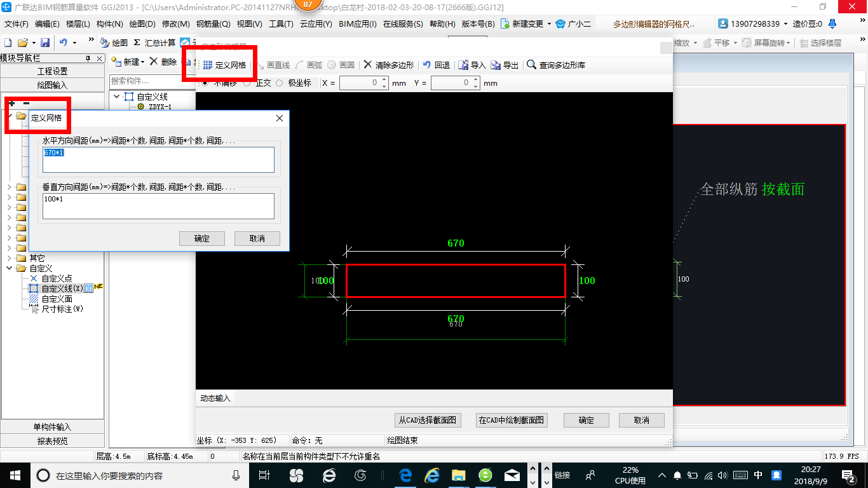Open the account dropdown next to phone number
Viewport: 868px width, 488px height.
pyautogui.click(x=785, y=24)
